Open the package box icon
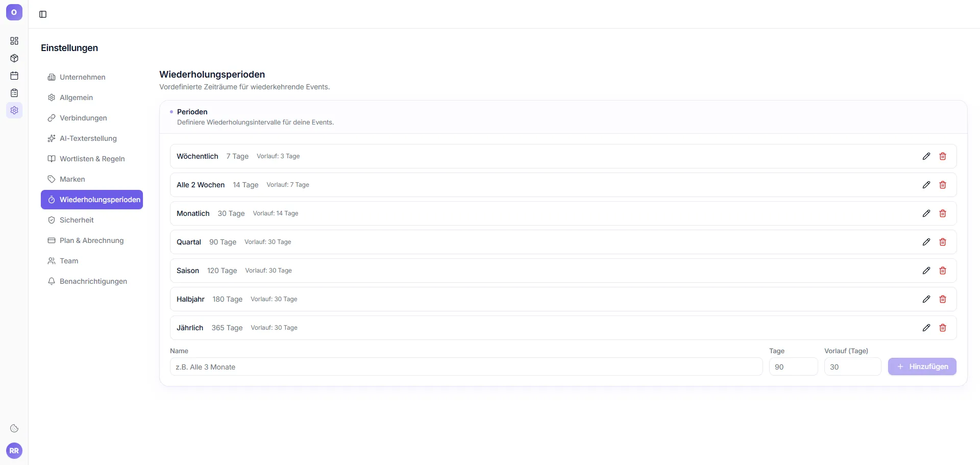The width and height of the screenshot is (980, 465). (x=14, y=58)
